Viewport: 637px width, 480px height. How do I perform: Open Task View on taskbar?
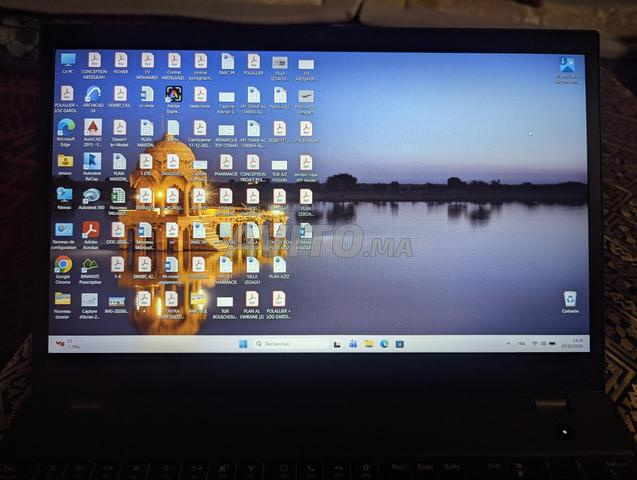337,344
